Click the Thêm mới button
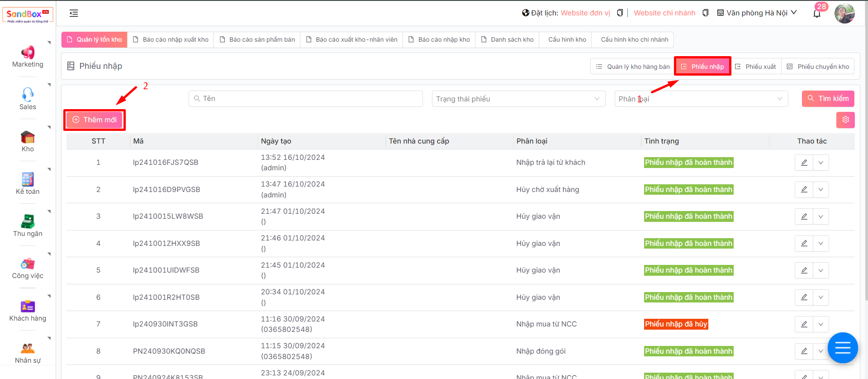The image size is (868, 379). (95, 120)
